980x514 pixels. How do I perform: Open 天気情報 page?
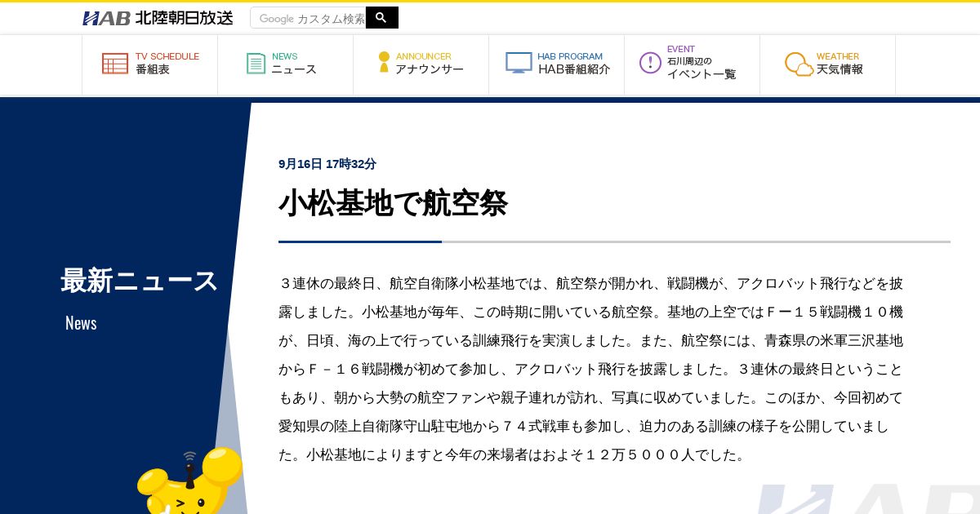[x=840, y=70]
